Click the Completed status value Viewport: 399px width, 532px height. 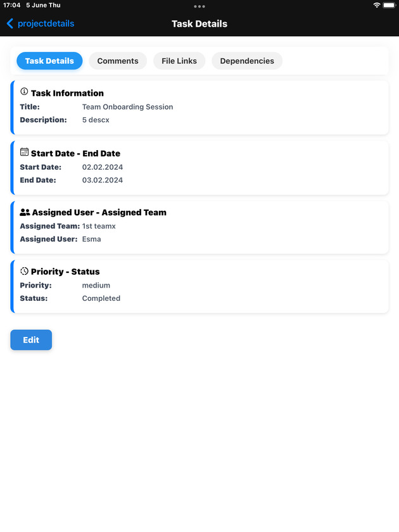point(101,298)
